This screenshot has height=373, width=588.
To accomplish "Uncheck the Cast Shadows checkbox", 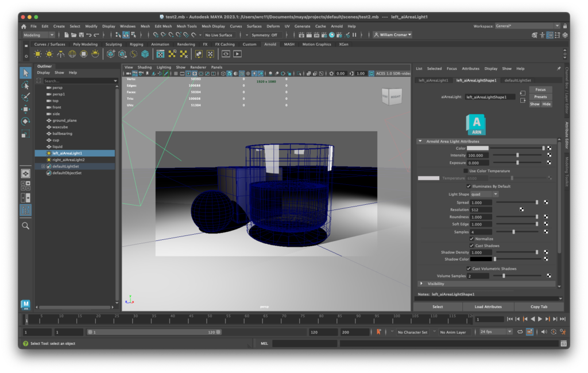I will [x=472, y=246].
